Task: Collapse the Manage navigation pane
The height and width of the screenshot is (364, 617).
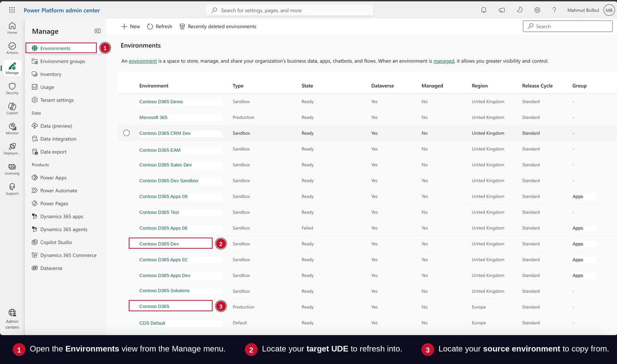Action: click(97, 31)
